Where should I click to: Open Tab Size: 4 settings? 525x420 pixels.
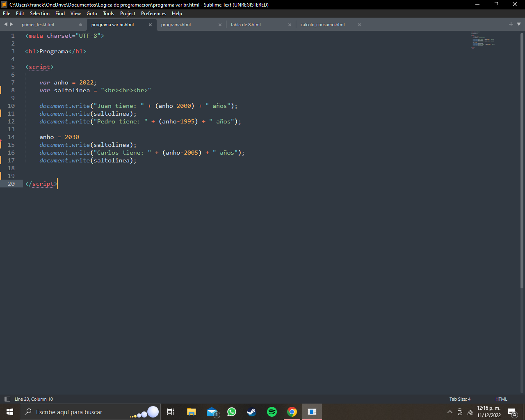(460, 399)
